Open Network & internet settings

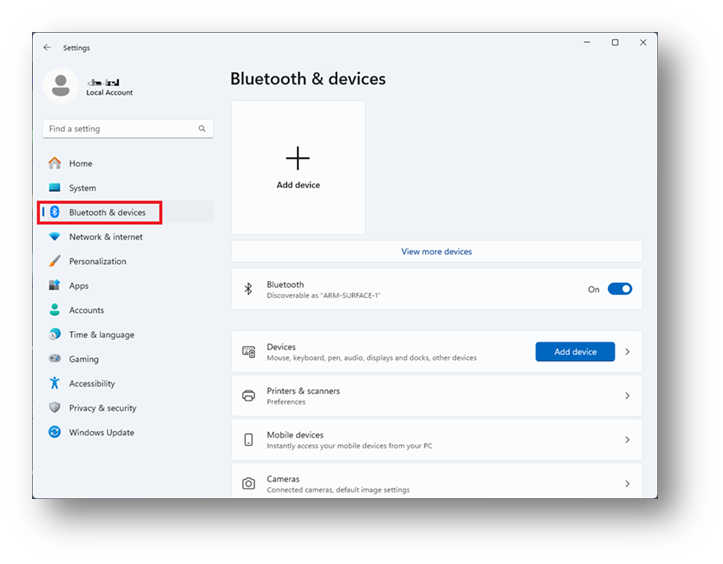128,237
